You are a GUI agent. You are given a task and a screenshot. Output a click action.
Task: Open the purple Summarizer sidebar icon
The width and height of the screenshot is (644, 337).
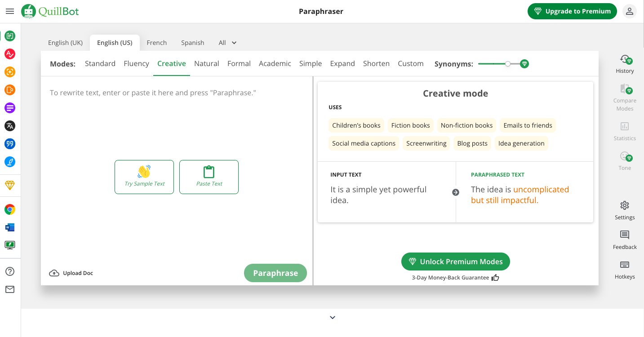[10, 108]
